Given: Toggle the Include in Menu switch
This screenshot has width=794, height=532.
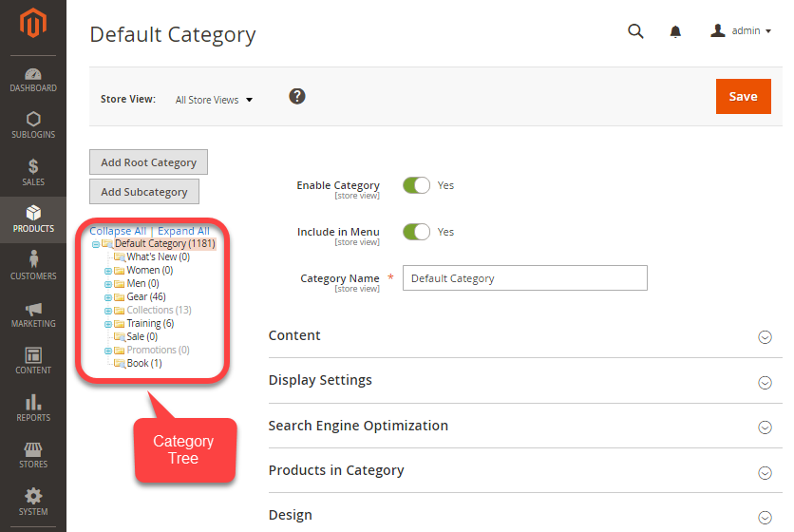Looking at the screenshot, I should (416, 232).
